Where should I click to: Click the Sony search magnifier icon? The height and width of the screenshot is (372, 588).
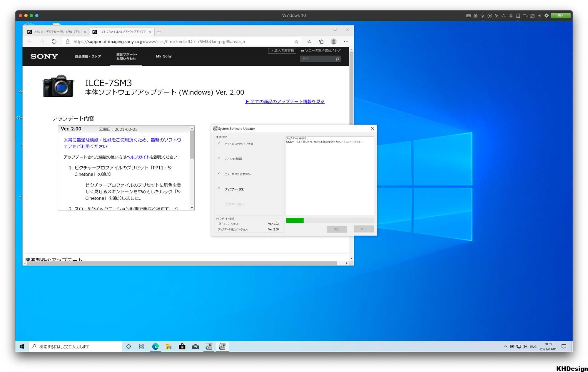[338, 59]
